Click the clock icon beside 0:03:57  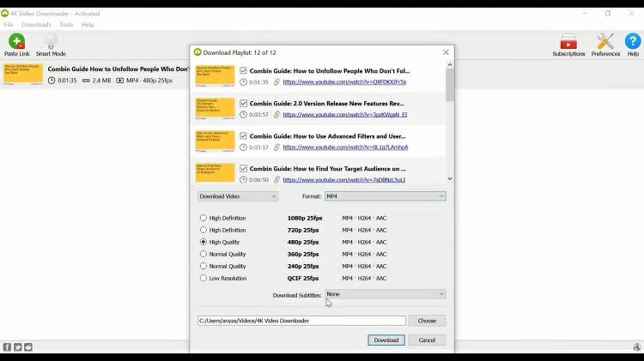tap(243, 114)
